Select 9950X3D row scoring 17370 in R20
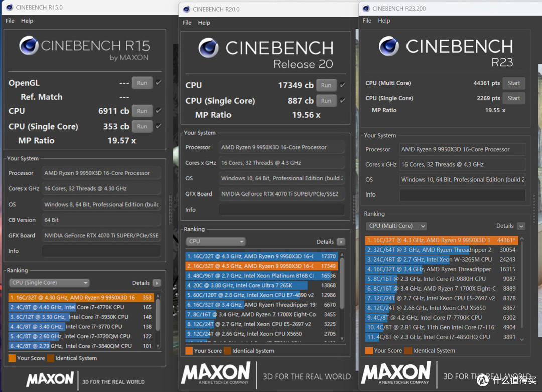Image resolution: width=542 pixels, height=392 pixels. click(261, 256)
